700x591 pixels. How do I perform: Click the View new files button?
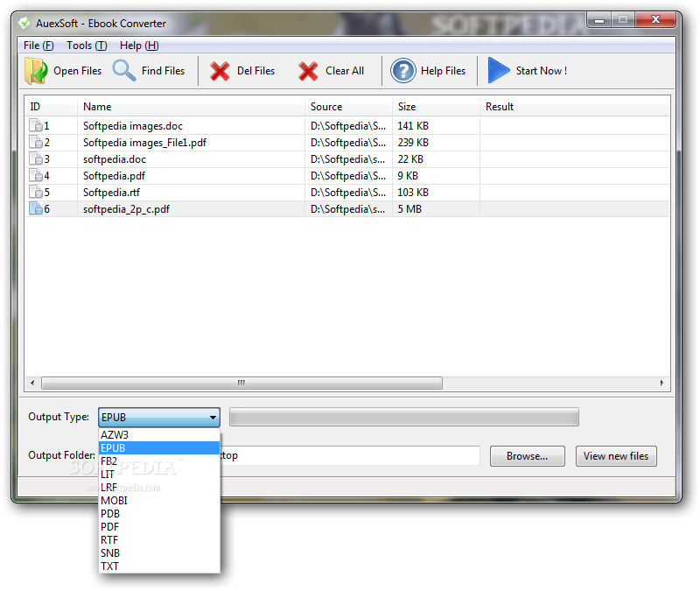click(616, 455)
